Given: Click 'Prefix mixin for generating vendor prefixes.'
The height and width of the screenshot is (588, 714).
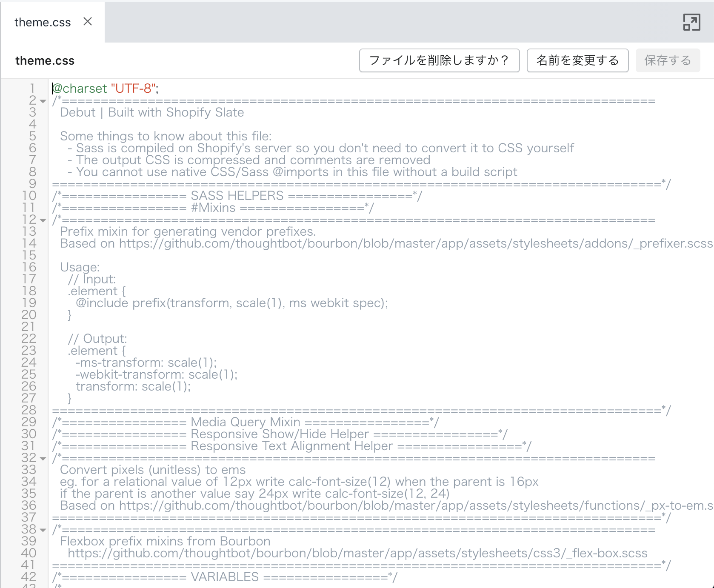Looking at the screenshot, I should [188, 231].
